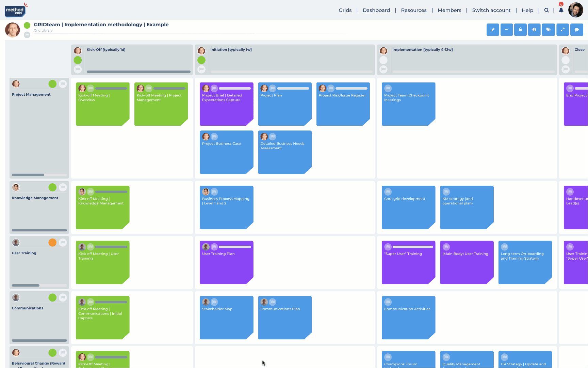Image resolution: width=588 pixels, height=368 pixels.
Task: Click the Grid Library link under title
Action: click(x=43, y=31)
